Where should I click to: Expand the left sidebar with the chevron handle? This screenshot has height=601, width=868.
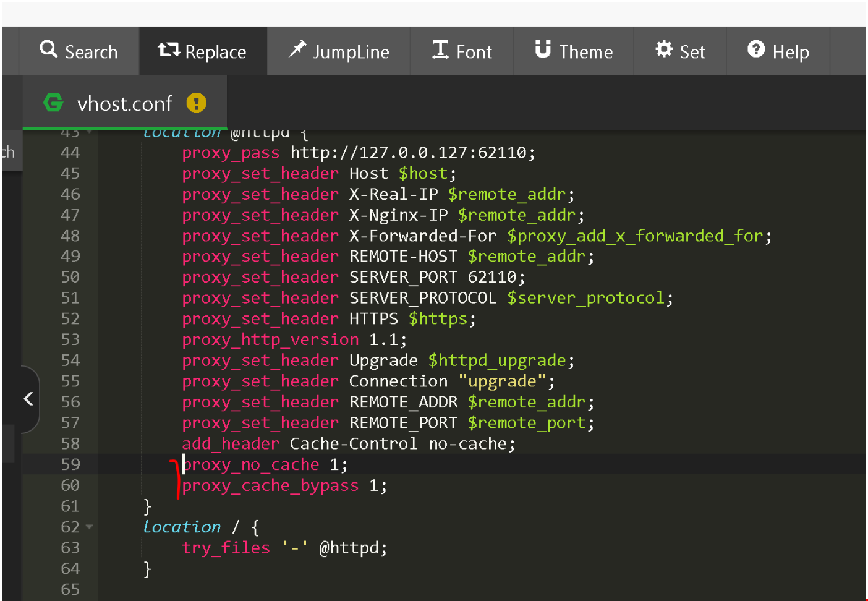28,399
